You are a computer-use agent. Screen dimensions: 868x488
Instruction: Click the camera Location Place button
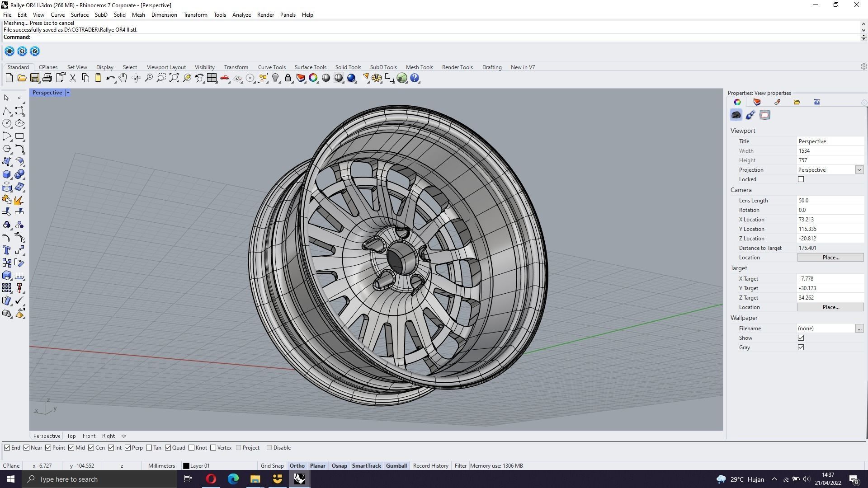pyautogui.click(x=830, y=258)
